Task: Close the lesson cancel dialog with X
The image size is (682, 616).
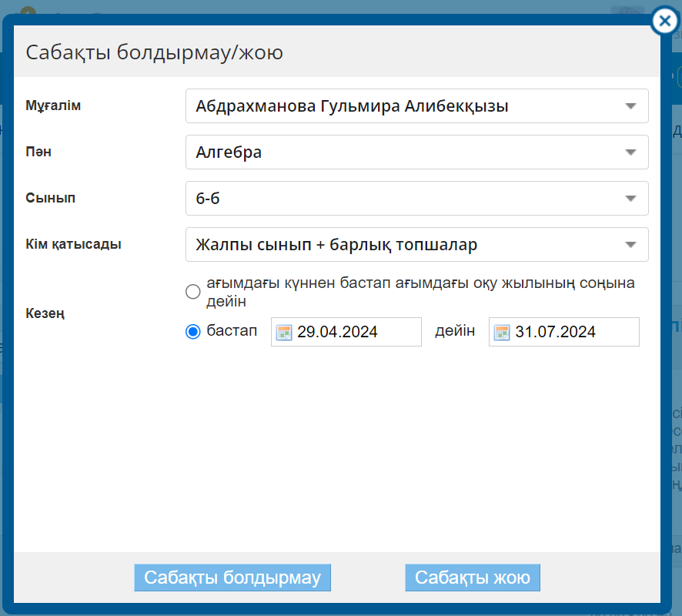Action: pos(664,22)
